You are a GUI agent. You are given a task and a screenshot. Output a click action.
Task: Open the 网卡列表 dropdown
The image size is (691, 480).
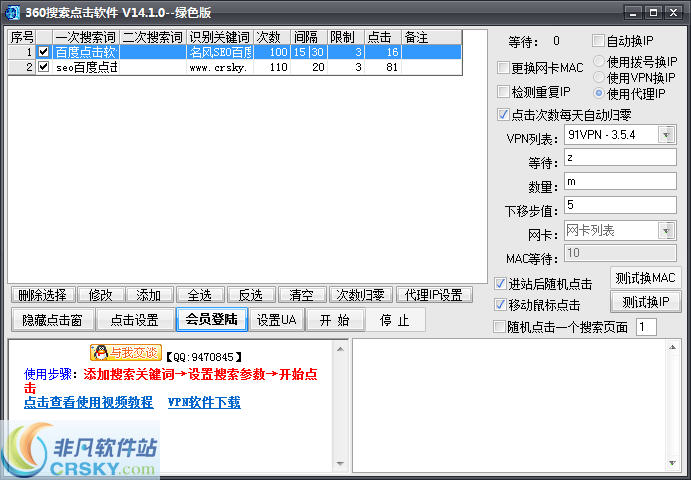tap(666, 231)
